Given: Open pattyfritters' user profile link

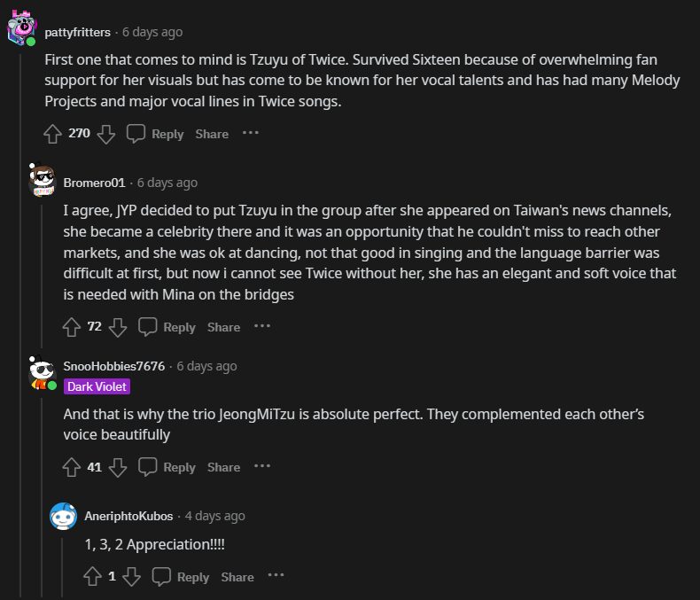Looking at the screenshot, I should [x=77, y=32].
